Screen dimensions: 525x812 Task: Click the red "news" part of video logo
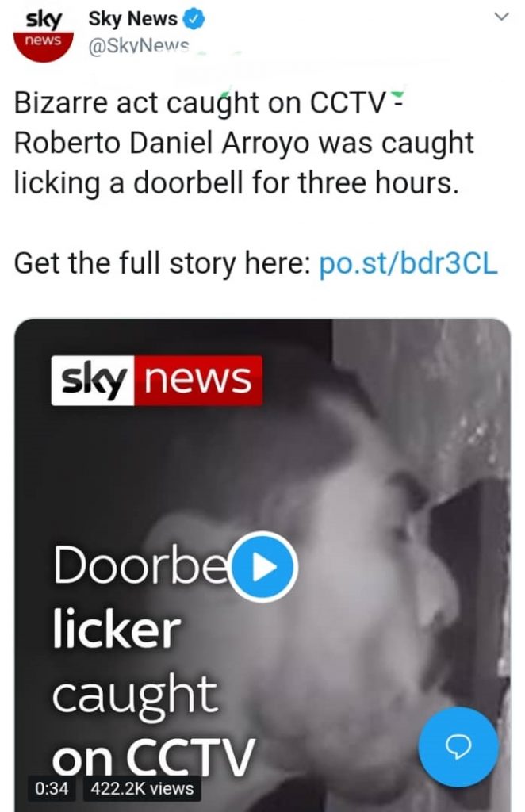[x=198, y=380]
